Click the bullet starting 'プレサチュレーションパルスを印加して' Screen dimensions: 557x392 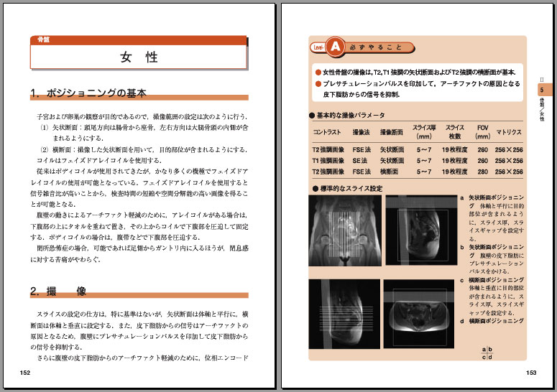[x=418, y=89]
